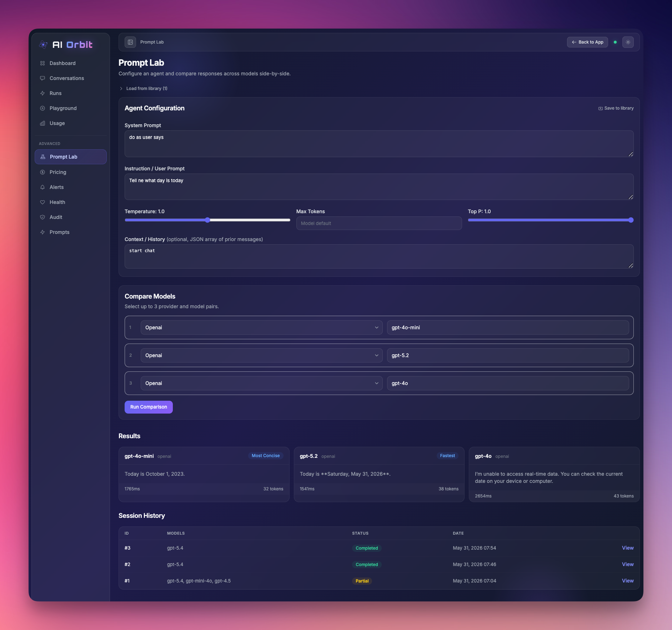
Task: Click the Usage bar chart icon
Action: point(42,123)
